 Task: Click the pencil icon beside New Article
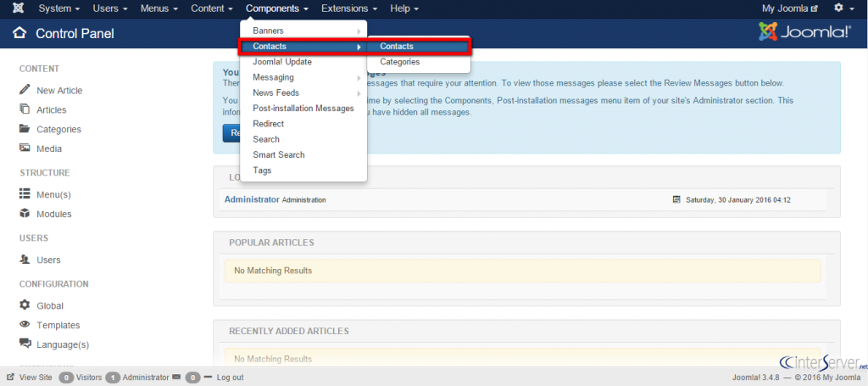click(25, 90)
